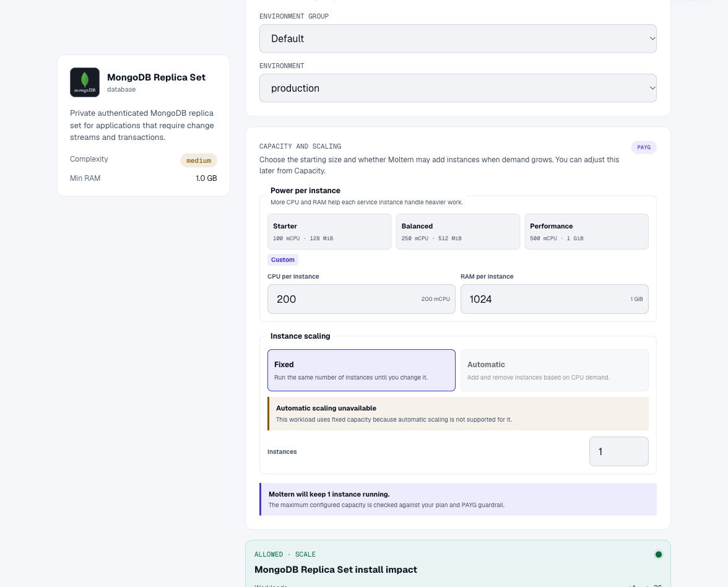Image resolution: width=728 pixels, height=587 pixels.
Task: Click the Capacity and Scaling section heading
Action: click(x=300, y=146)
